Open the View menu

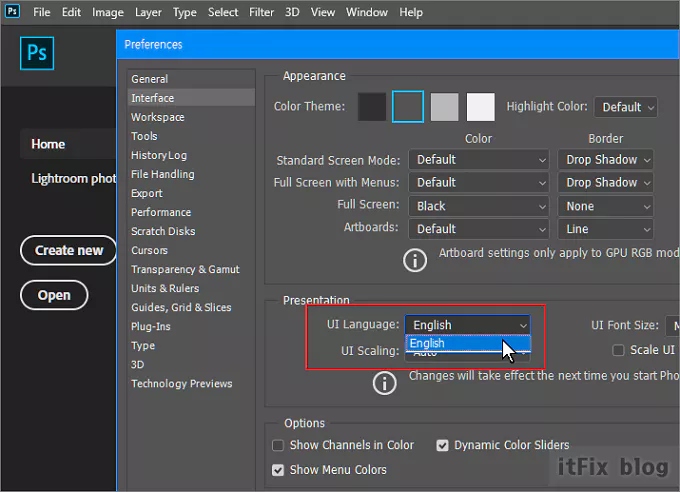tap(323, 12)
